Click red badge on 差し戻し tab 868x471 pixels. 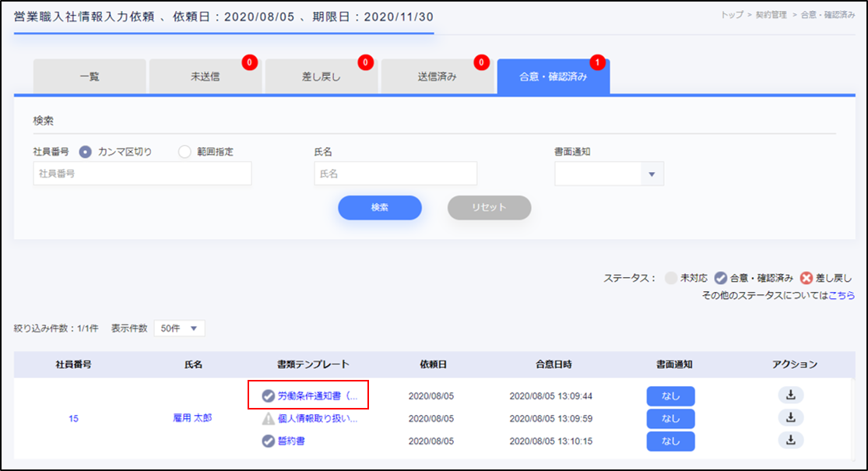pos(365,62)
